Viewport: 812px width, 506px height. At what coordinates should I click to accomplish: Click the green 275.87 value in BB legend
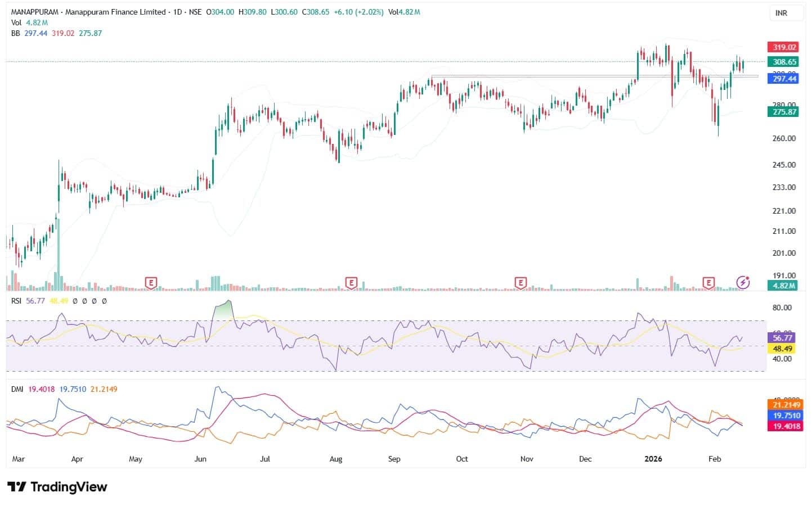(x=91, y=33)
